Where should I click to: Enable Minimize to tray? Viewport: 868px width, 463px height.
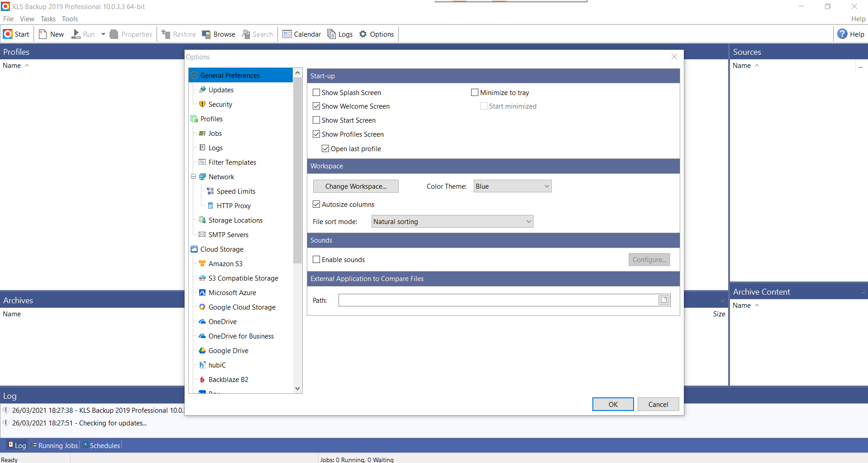tap(475, 92)
